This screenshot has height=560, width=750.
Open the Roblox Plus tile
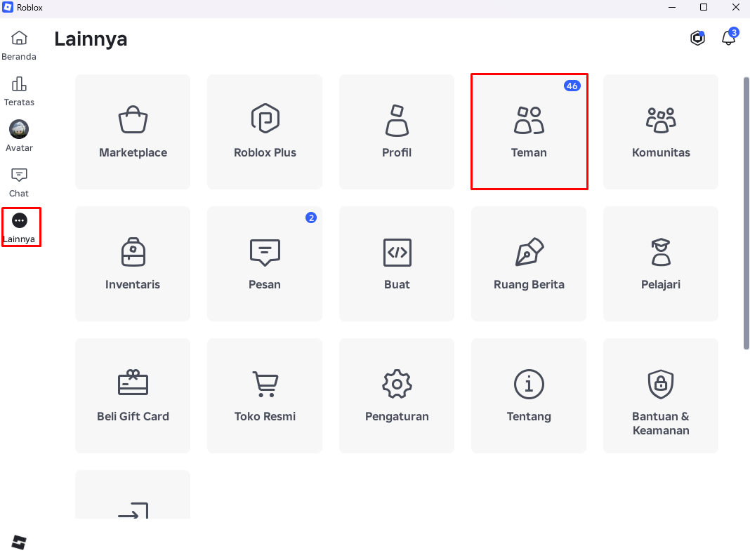265,132
